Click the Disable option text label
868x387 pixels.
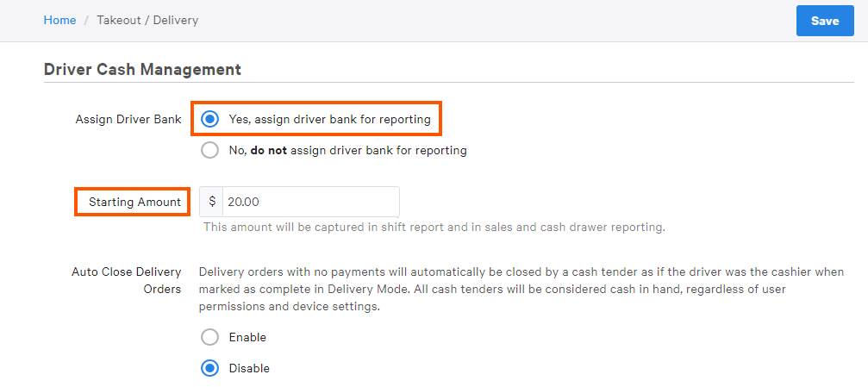coord(249,368)
